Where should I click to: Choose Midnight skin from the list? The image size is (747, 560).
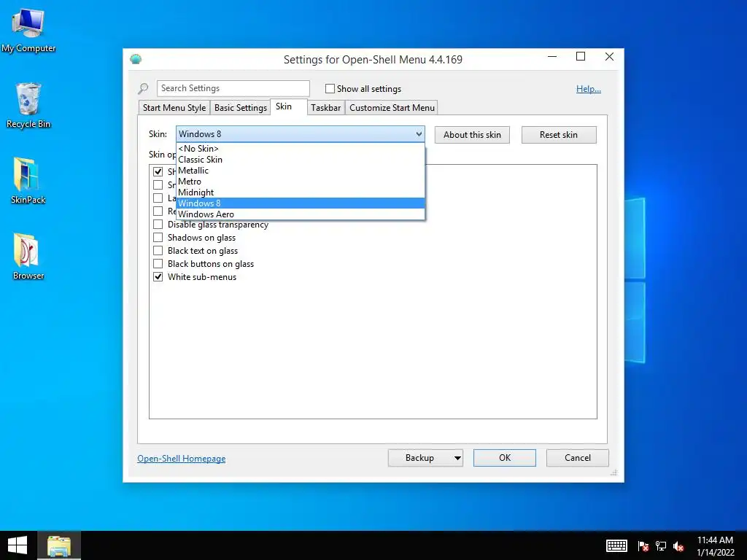(x=300, y=192)
